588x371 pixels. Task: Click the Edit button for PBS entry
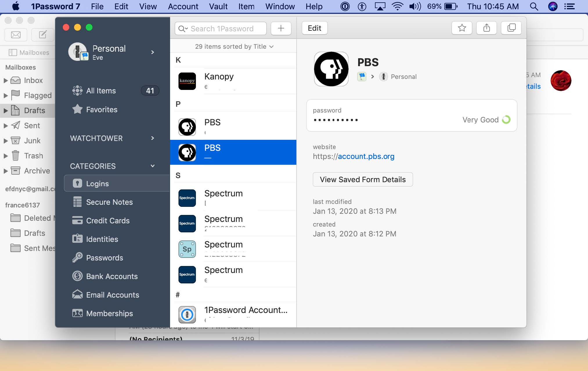click(314, 28)
